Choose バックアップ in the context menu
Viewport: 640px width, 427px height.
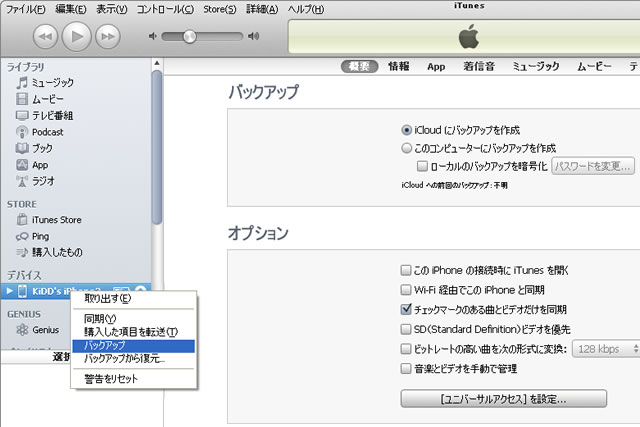(133, 346)
